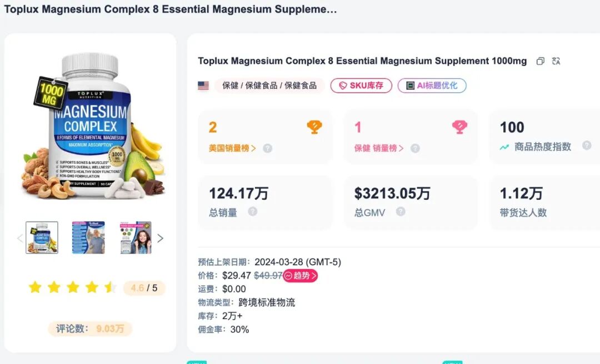Click the SKU库存 button
The height and width of the screenshot is (364, 600).
361,85
